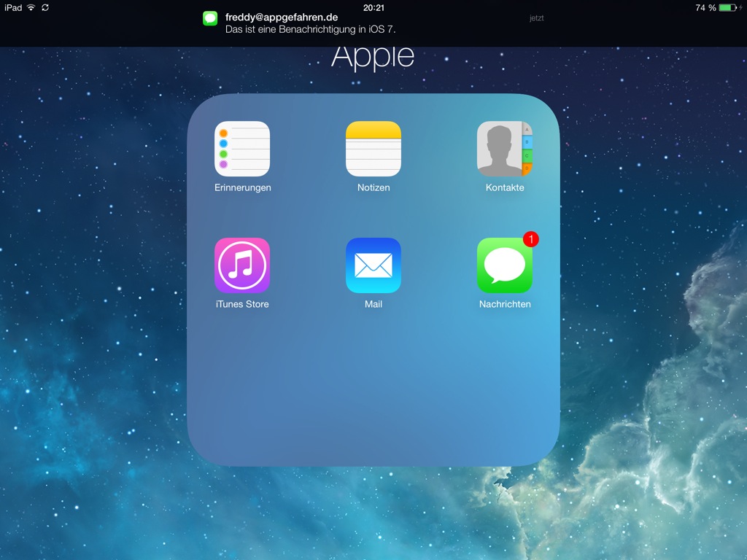Screen dimensions: 747x560
Task: Click the "jetzt" timestamp in the banner
Action: pyautogui.click(x=536, y=18)
